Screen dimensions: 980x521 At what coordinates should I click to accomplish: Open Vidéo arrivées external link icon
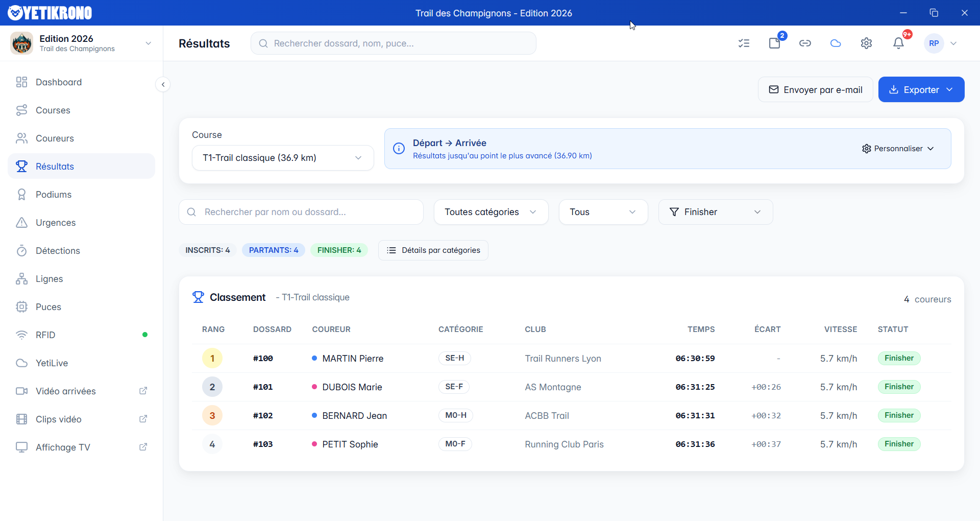143,391
